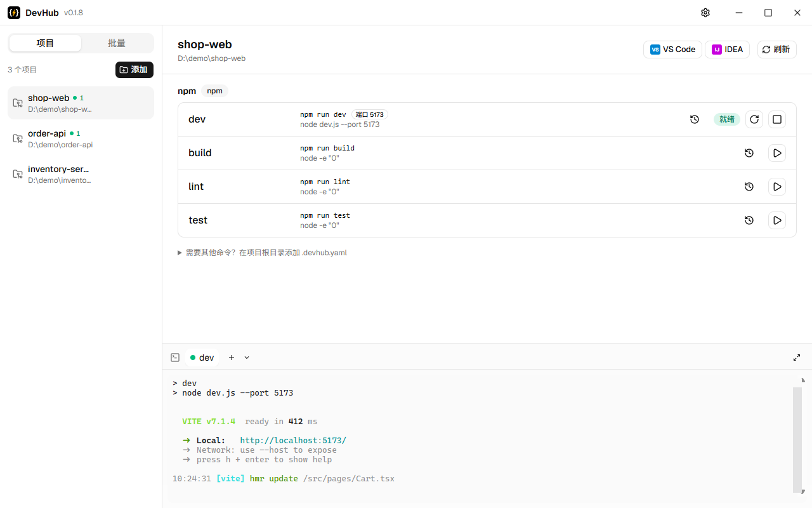Maximize the terminal panel with the expand icon
The height and width of the screenshot is (508, 812).
click(797, 358)
